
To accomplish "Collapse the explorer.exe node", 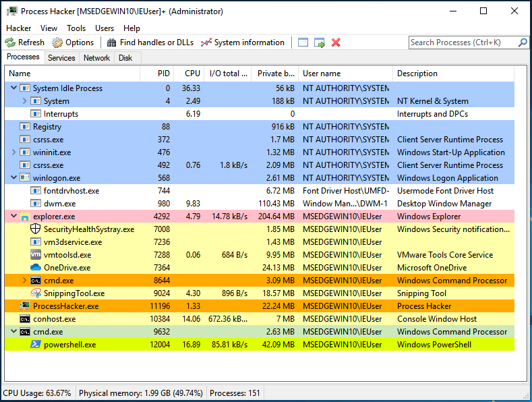I will 14,216.
